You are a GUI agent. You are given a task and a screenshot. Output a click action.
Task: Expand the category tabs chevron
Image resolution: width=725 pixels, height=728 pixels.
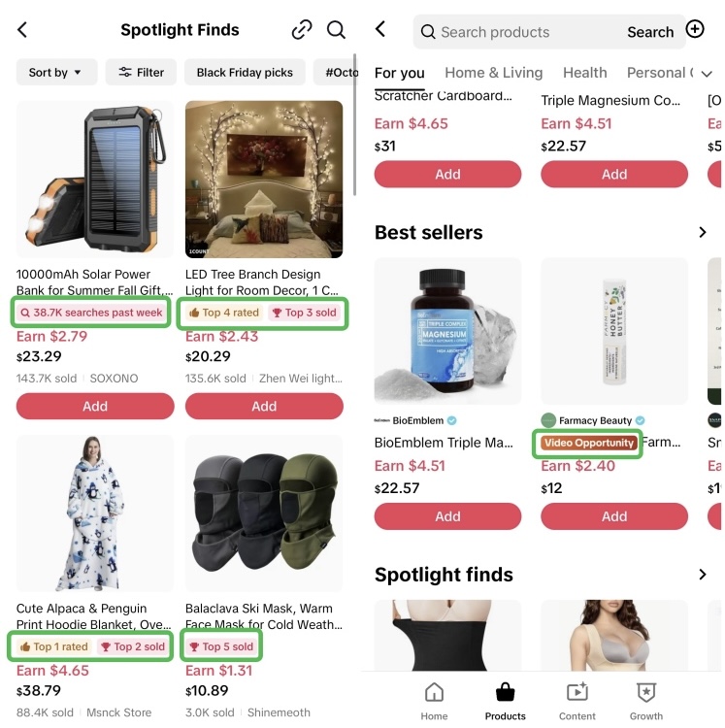707,74
